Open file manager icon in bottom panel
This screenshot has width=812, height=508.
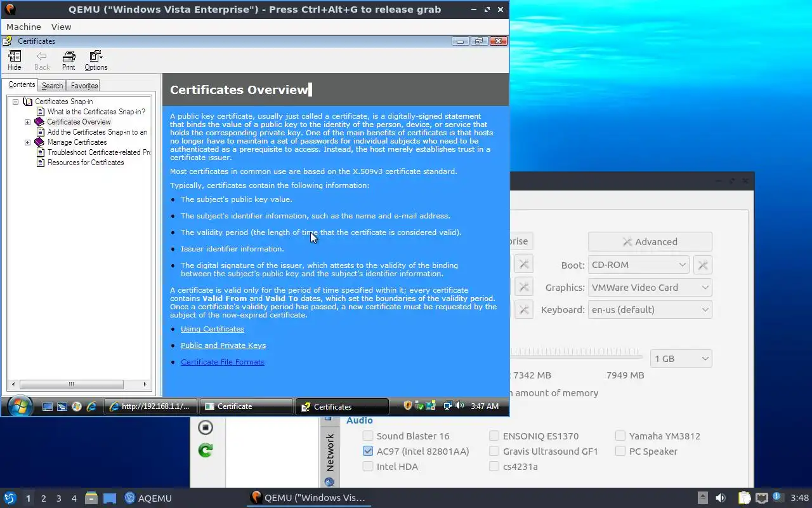91,498
